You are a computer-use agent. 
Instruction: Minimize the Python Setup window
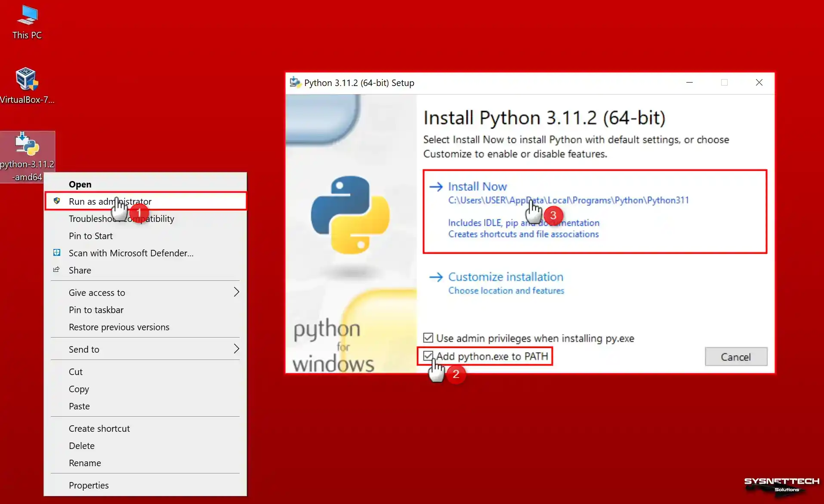coord(689,82)
